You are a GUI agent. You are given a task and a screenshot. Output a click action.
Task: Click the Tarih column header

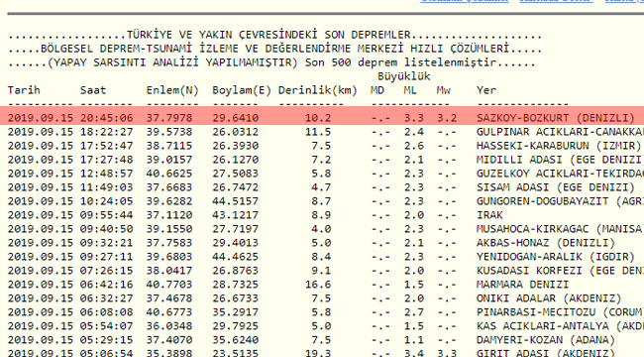[x=24, y=90]
